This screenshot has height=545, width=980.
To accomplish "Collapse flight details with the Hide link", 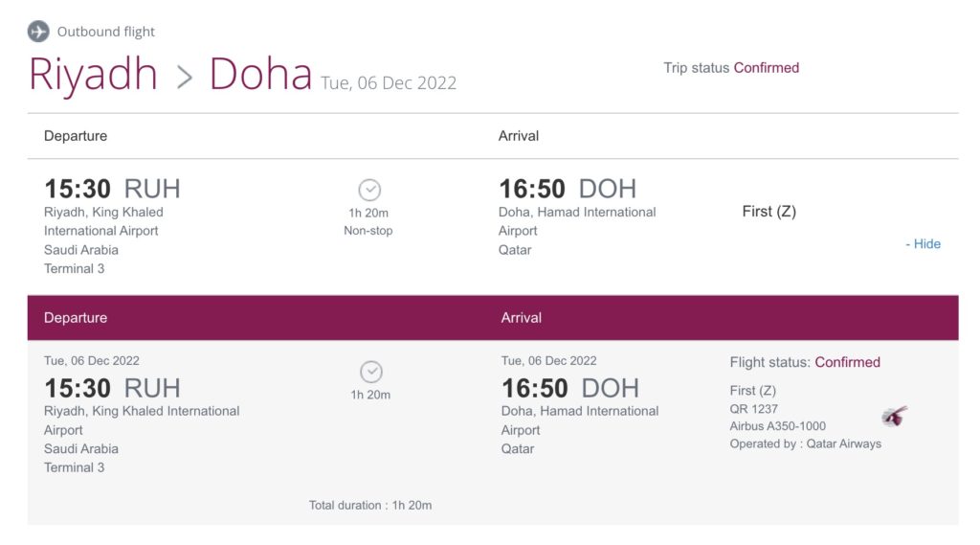I will click(923, 244).
